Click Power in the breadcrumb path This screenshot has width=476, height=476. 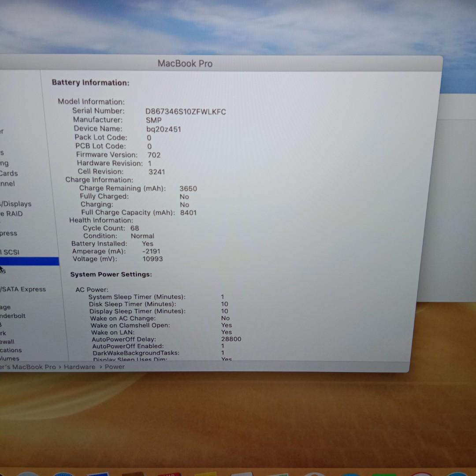pyautogui.click(x=114, y=367)
